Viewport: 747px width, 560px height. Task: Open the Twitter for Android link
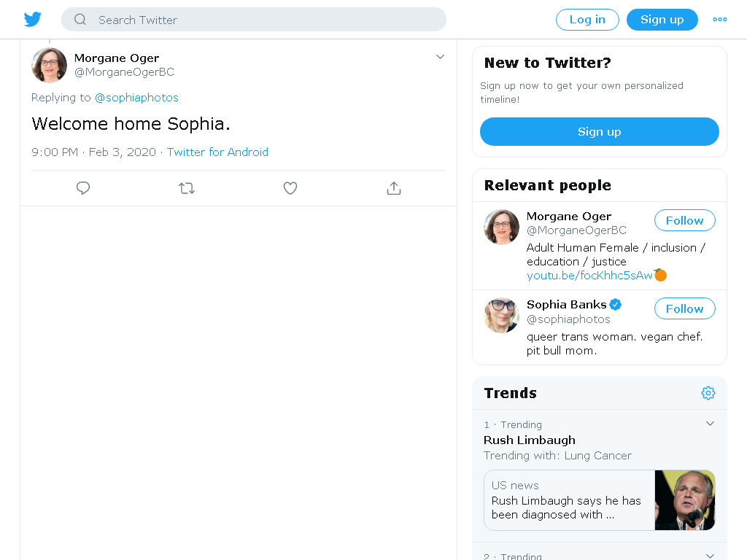coord(217,152)
